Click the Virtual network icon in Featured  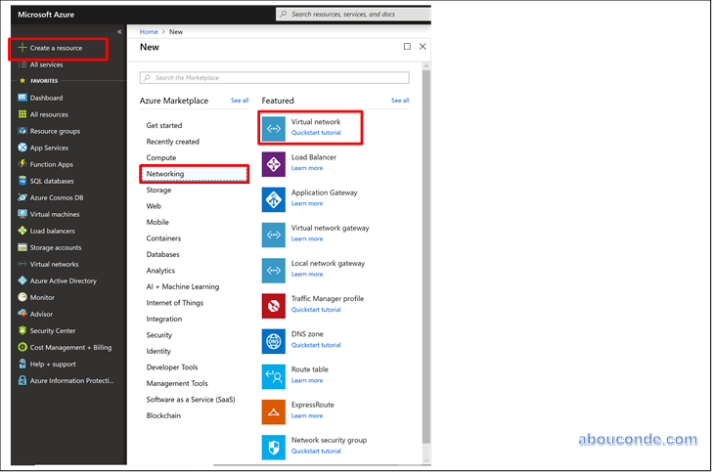coord(274,127)
